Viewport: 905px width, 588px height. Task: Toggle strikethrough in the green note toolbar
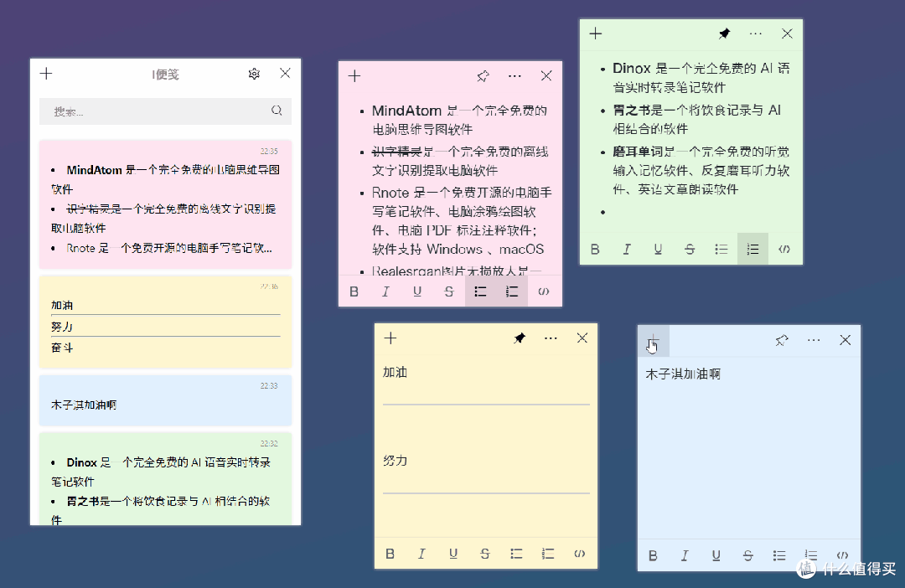[690, 250]
